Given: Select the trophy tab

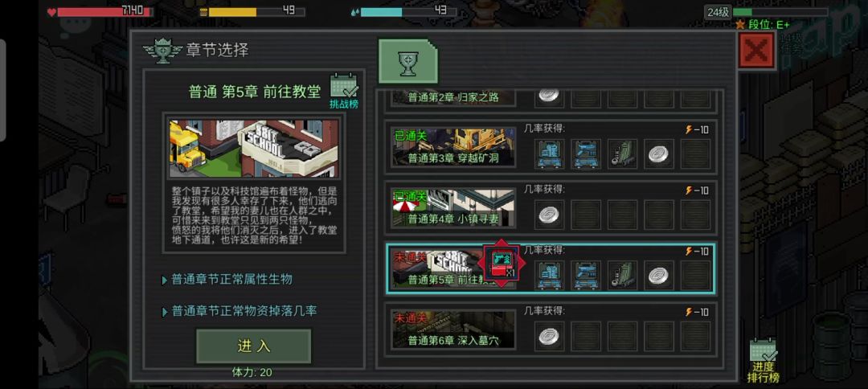Looking at the screenshot, I should tap(407, 62).
